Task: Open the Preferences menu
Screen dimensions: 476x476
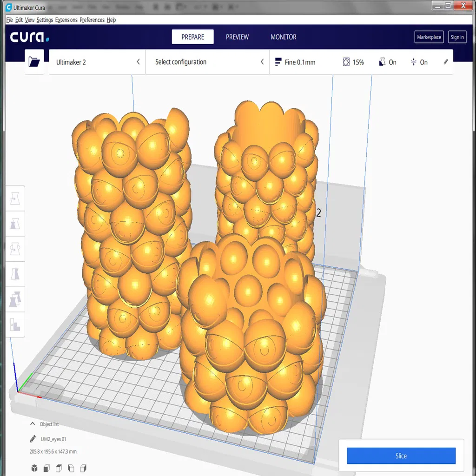Action: (x=92, y=20)
